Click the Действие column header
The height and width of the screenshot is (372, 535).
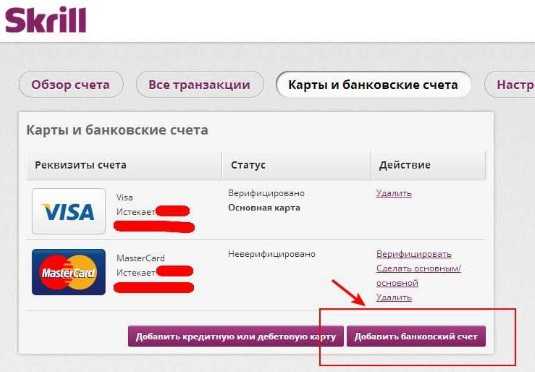click(405, 165)
